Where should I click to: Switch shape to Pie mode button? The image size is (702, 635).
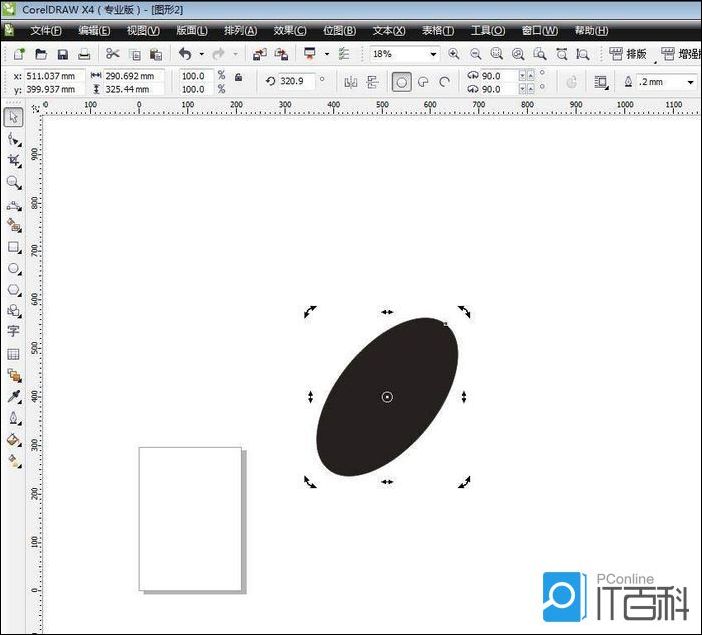423,82
